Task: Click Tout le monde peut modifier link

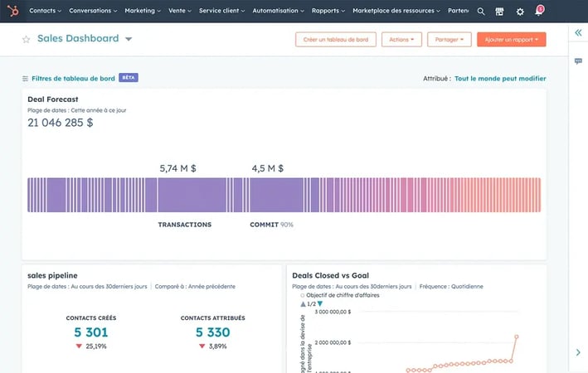Action: (x=500, y=79)
